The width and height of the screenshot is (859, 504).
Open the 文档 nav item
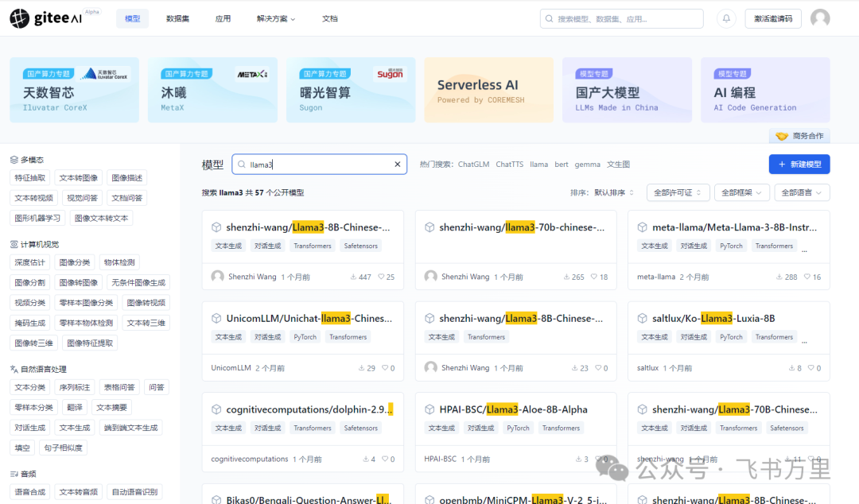click(330, 18)
